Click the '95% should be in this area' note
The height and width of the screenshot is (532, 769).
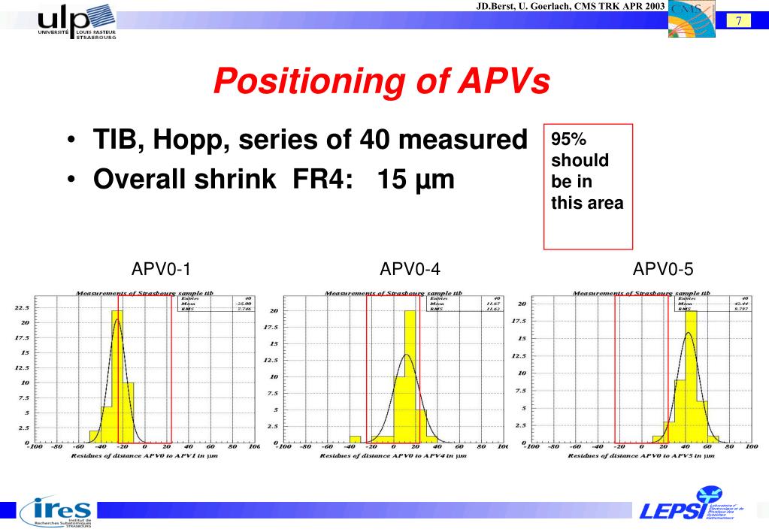coord(588,187)
